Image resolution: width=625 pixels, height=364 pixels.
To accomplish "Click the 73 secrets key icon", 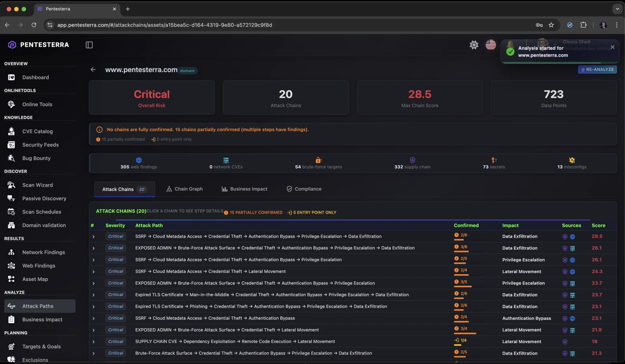I will point(493,160).
